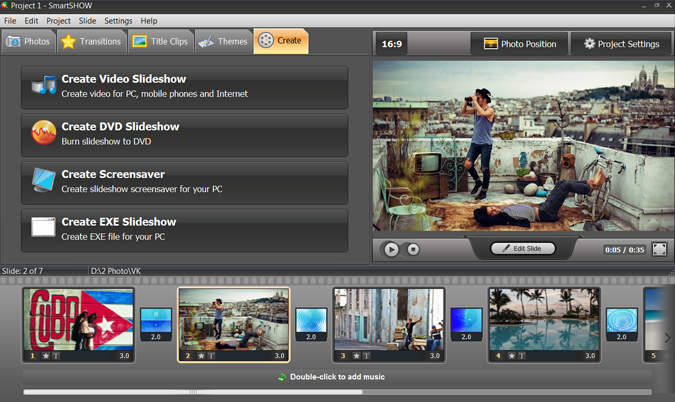
Task: Click the Themes tab brush icon
Action: tap(206, 41)
